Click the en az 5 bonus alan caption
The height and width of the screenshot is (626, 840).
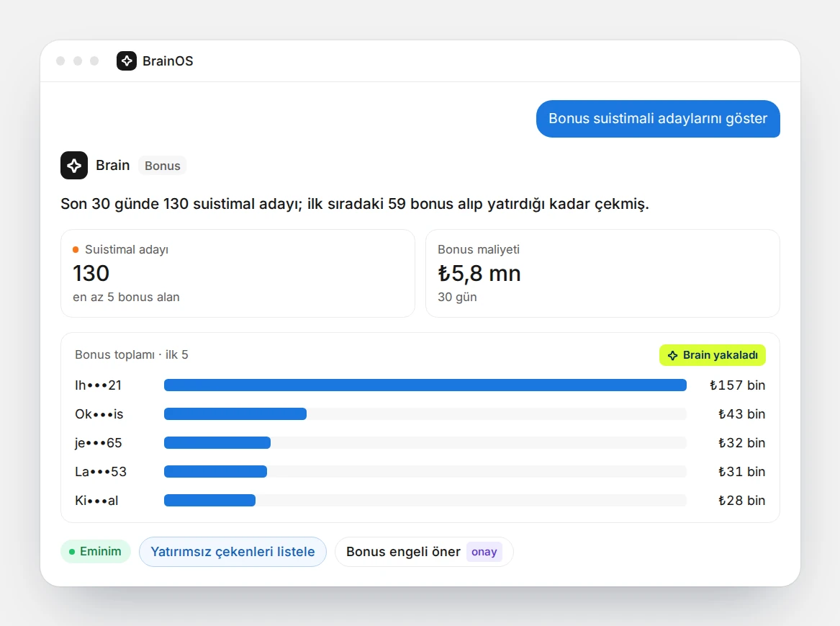[x=127, y=297]
